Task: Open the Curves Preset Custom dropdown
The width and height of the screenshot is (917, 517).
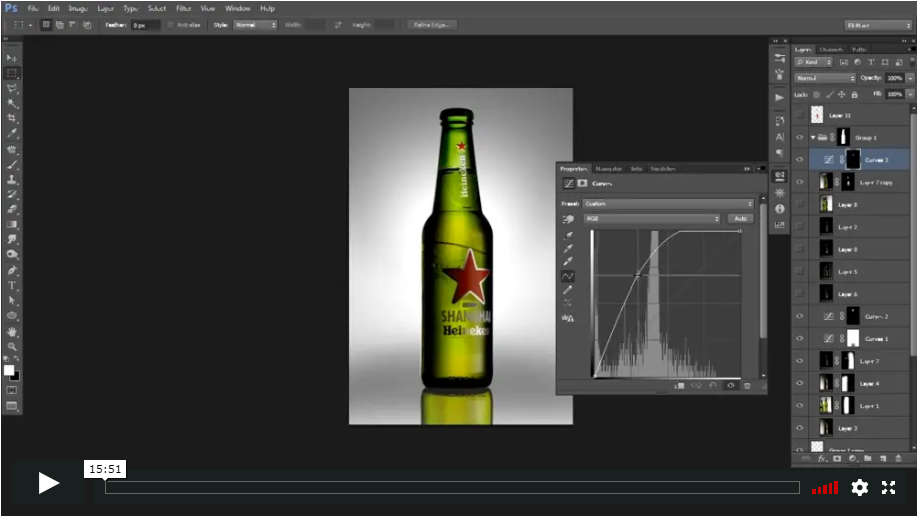Action: 669,204
